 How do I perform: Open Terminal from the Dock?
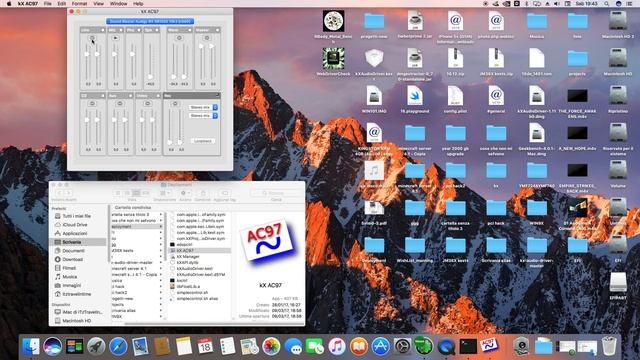468,346
